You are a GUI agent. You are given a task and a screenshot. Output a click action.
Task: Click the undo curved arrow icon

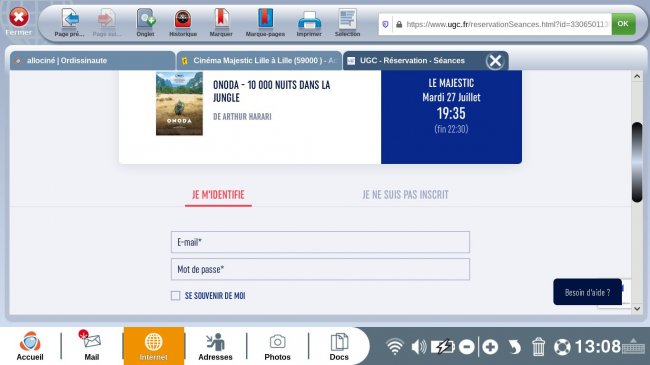tap(514, 347)
